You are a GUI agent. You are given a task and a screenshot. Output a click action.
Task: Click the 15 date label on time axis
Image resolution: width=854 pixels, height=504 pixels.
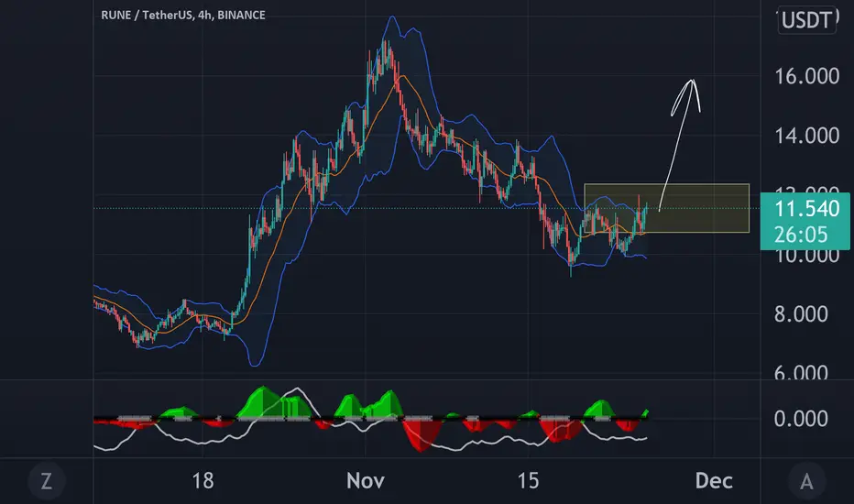[528, 480]
